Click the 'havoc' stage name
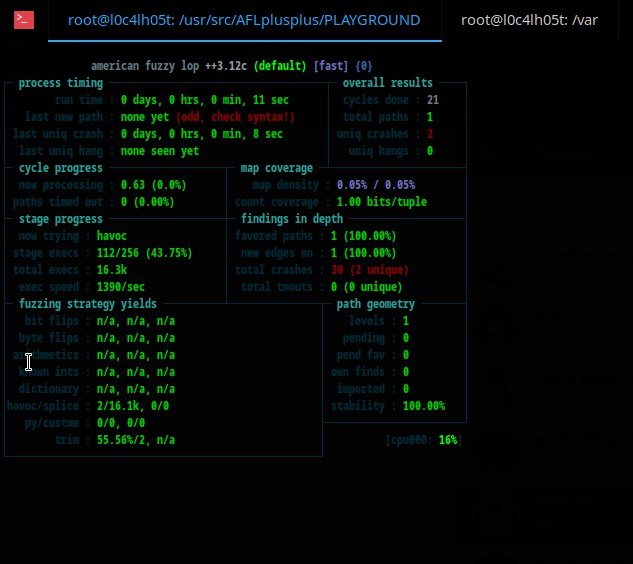 tap(111, 236)
